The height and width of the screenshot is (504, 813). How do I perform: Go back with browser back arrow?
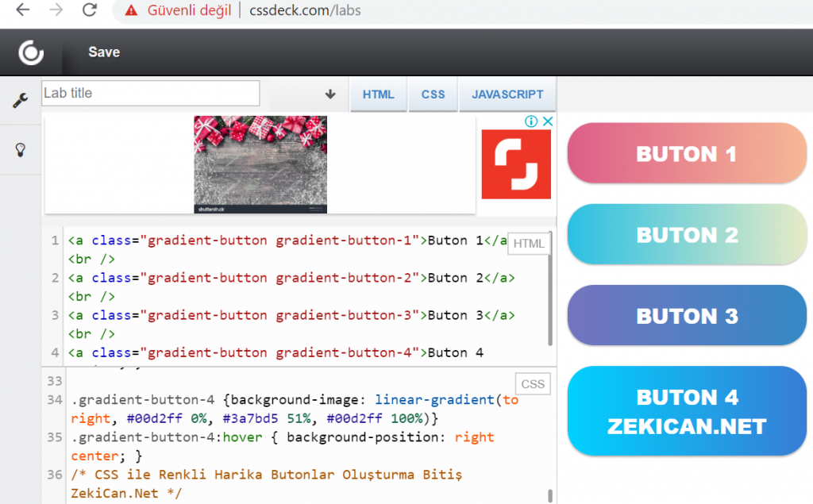[23, 10]
